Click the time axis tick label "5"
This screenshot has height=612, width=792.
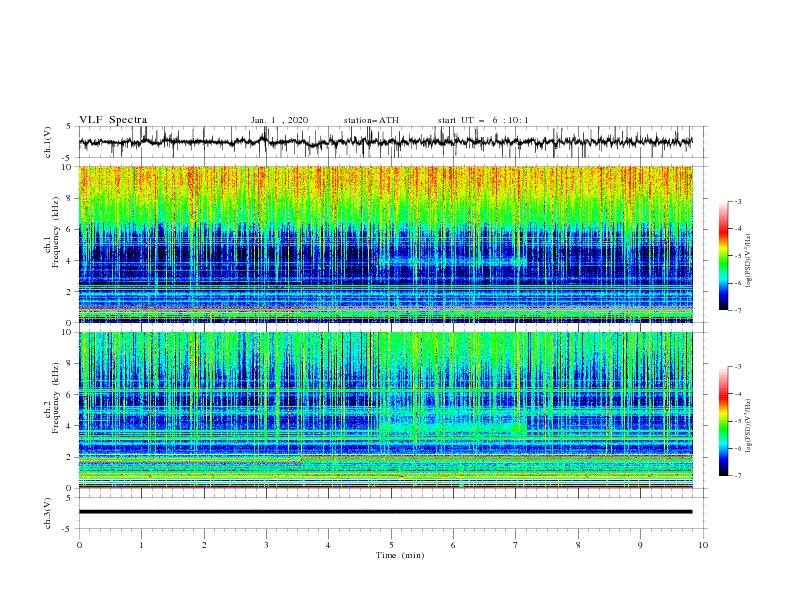pyautogui.click(x=391, y=545)
